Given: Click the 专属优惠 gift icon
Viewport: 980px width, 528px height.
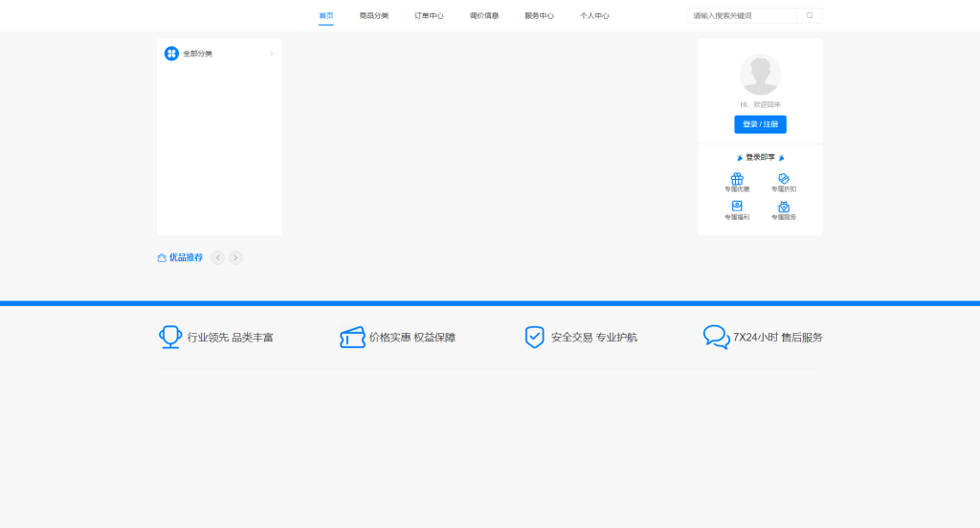Looking at the screenshot, I should pyautogui.click(x=737, y=179).
